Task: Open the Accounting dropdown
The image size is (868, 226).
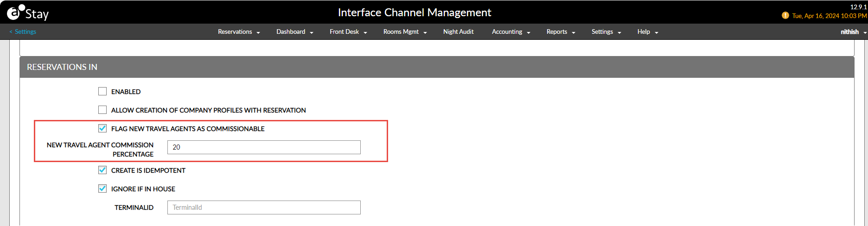Action: tap(511, 31)
